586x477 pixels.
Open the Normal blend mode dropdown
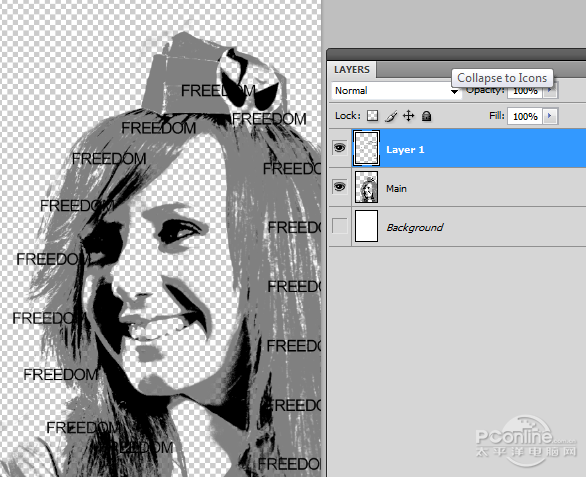click(396, 91)
